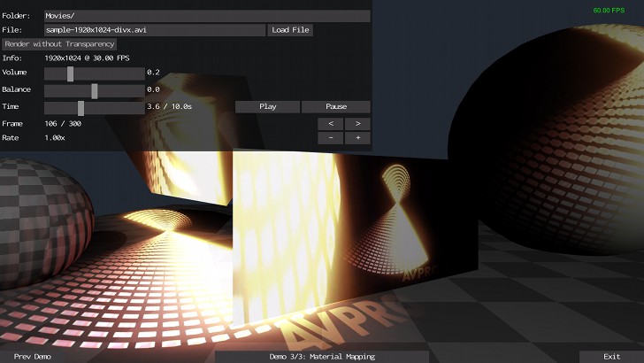Click the Balance slider handle
The width and height of the screenshot is (644, 363).
[x=95, y=91]
